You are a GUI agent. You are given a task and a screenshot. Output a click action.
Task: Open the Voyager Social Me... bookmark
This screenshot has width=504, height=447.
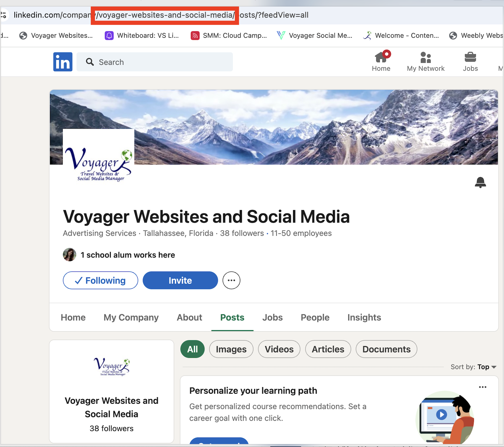[315, 36]
